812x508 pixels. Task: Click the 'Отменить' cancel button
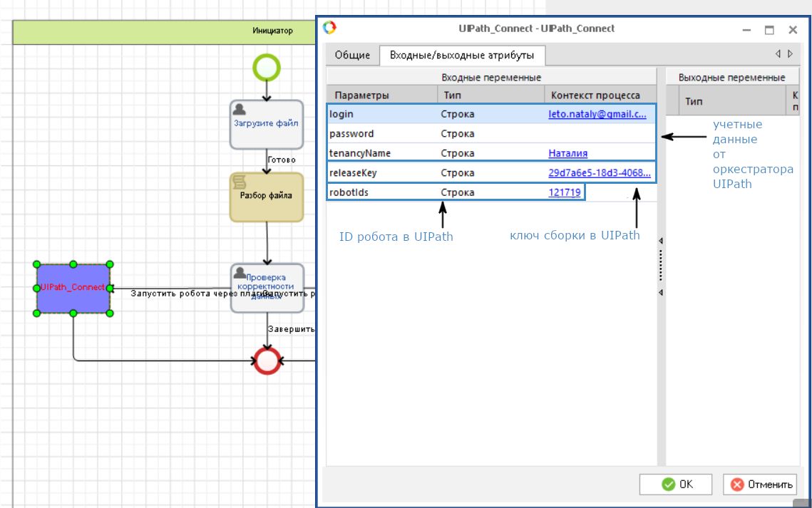(x=760, y=484)
